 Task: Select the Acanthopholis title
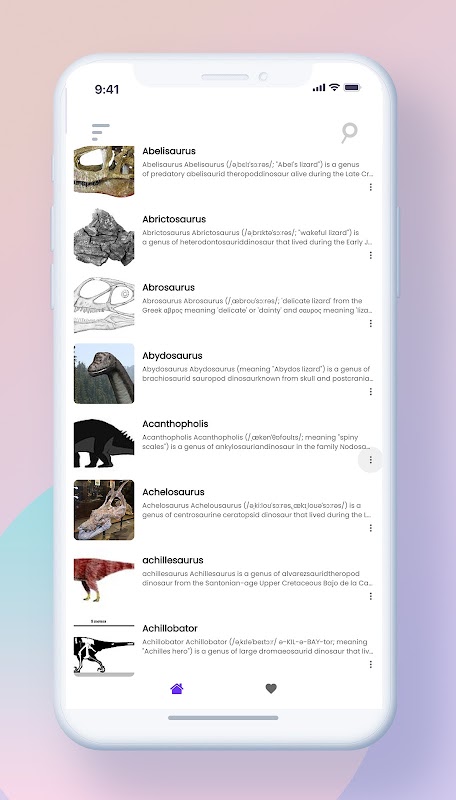(x=175, y=424)
